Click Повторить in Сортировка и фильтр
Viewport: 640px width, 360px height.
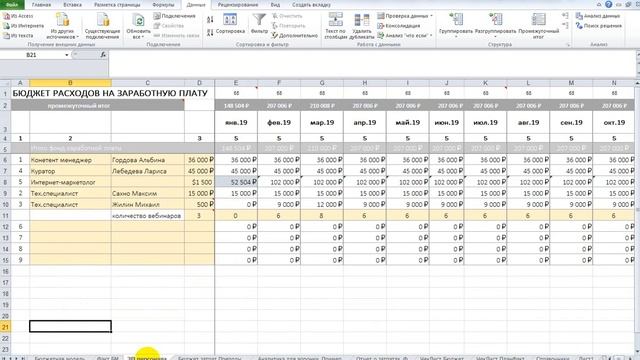click(x=289, y=26)
